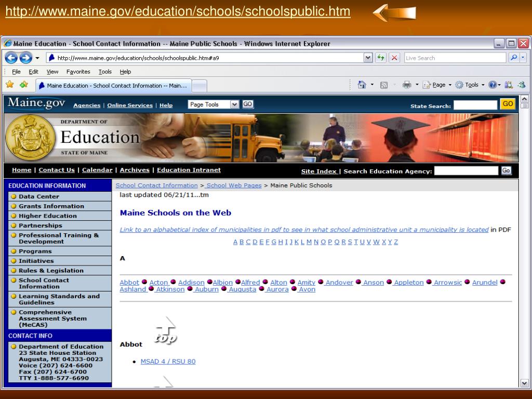This screenshot has width=532, height=399.
Task: Open School Contact Information breadcrumb link
Action: tap(156, 185)
